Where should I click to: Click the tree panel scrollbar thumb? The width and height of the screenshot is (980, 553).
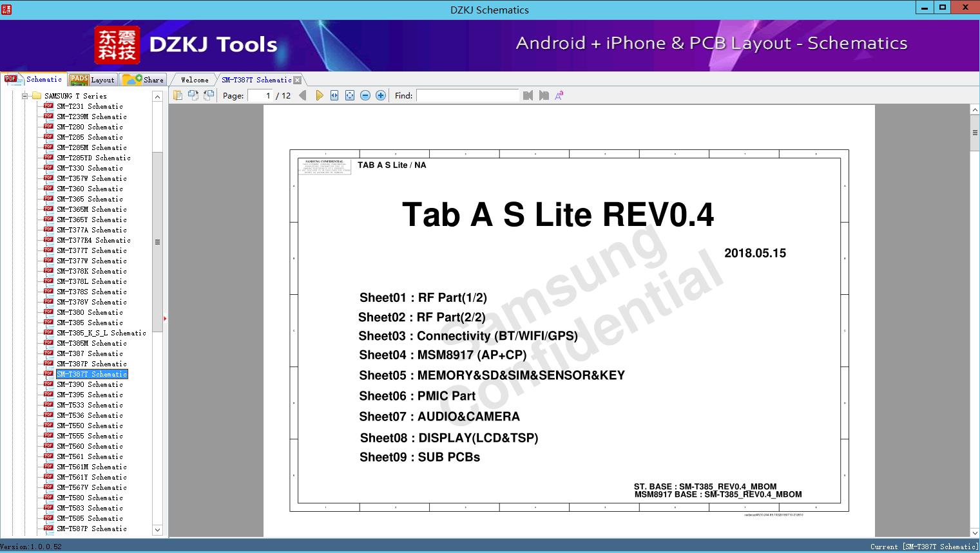pos(157,242)
